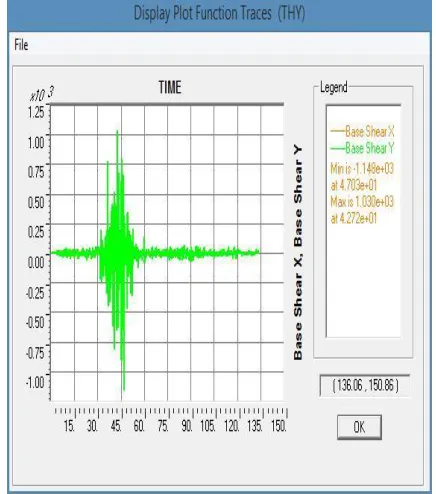
Task: Click the orange Base Shear X line swatch
Action: (337, 131)
